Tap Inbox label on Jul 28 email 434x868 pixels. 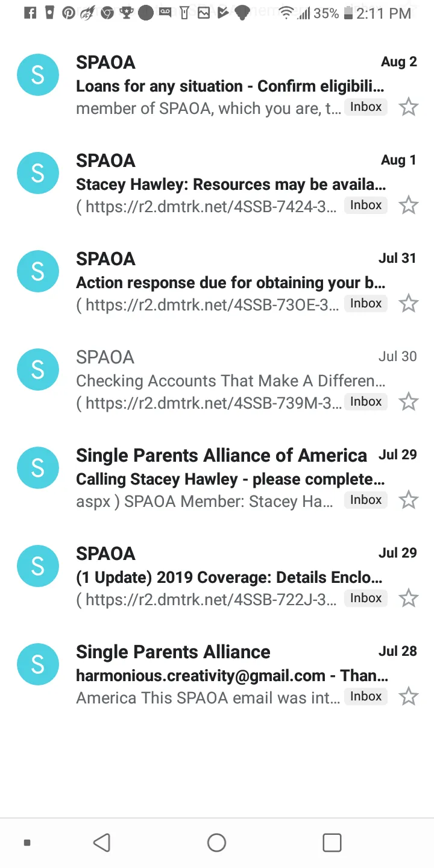pyautogui.click(x=366, y=697)
